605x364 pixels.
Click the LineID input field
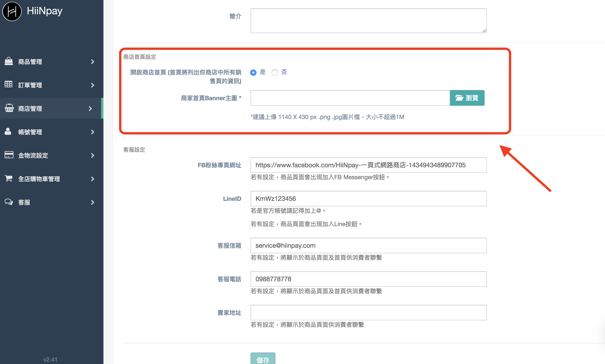pos(368,199)
